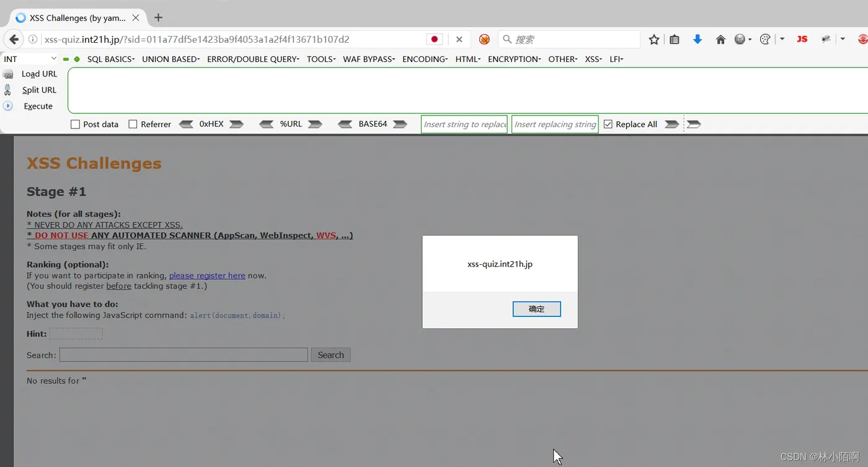Open the TOOLS menu

(321, 59)
